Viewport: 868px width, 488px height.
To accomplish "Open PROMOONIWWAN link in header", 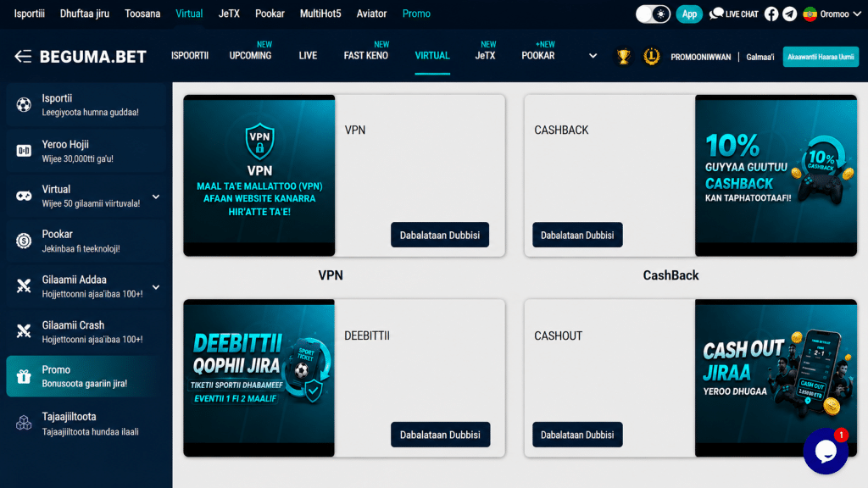I will (701, 57).
